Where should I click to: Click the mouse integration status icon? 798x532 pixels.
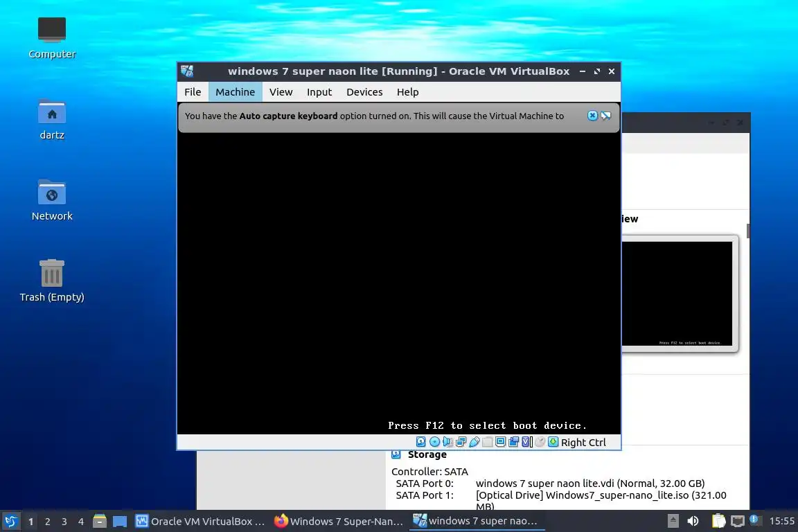pos(540,442)
